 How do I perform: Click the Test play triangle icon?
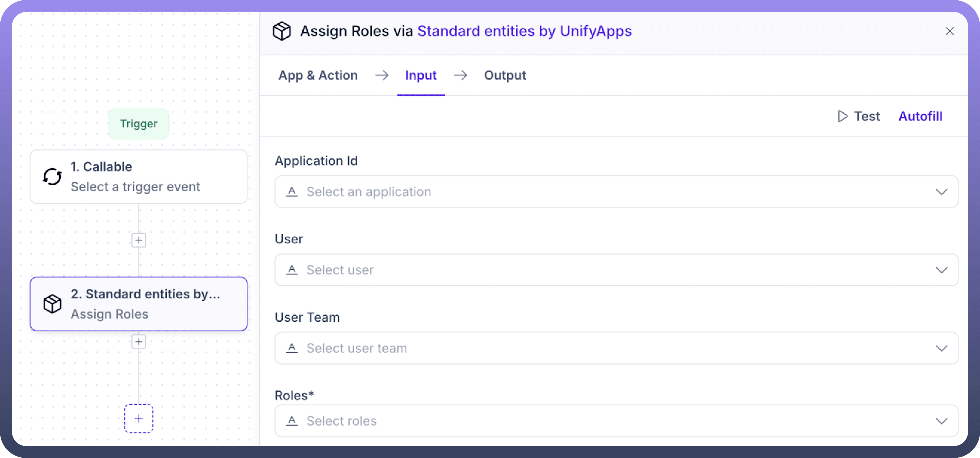[843, 116]
